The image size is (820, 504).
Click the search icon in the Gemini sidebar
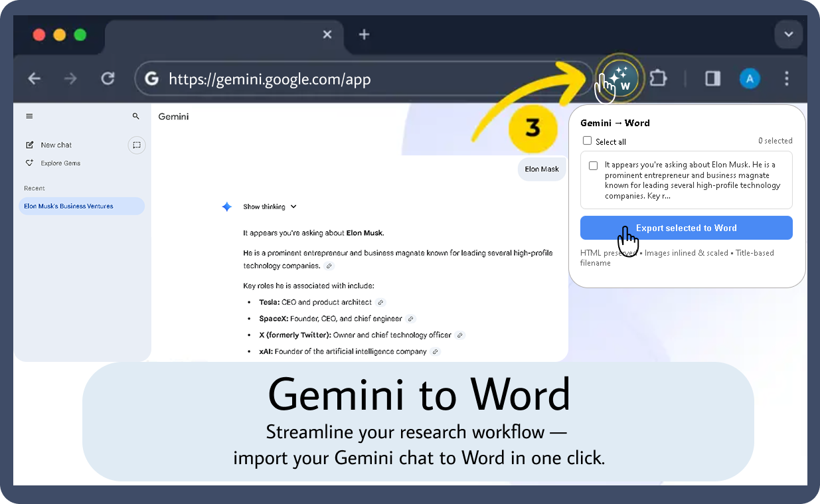pyautogui.click(x=136, y=116)
